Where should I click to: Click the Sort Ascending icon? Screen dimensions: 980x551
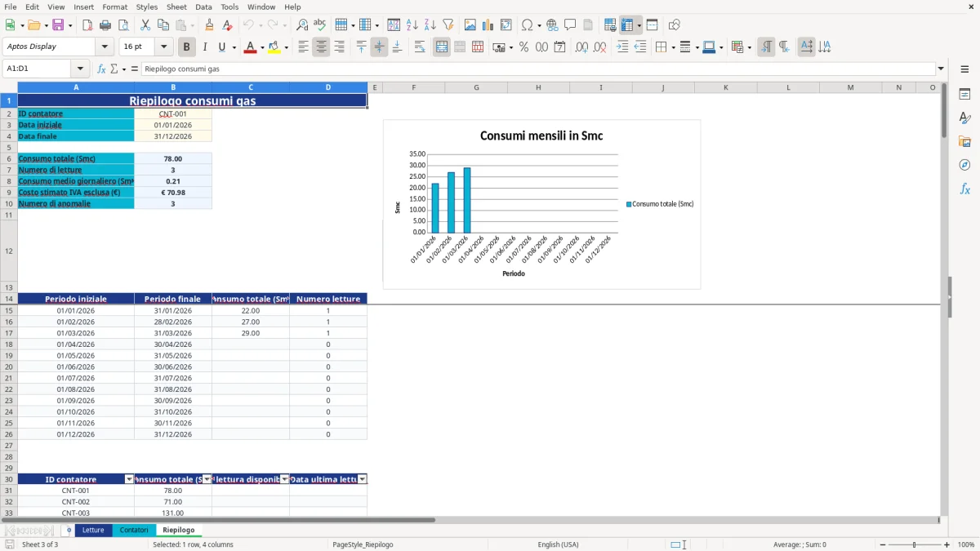(x=412, y=25)
